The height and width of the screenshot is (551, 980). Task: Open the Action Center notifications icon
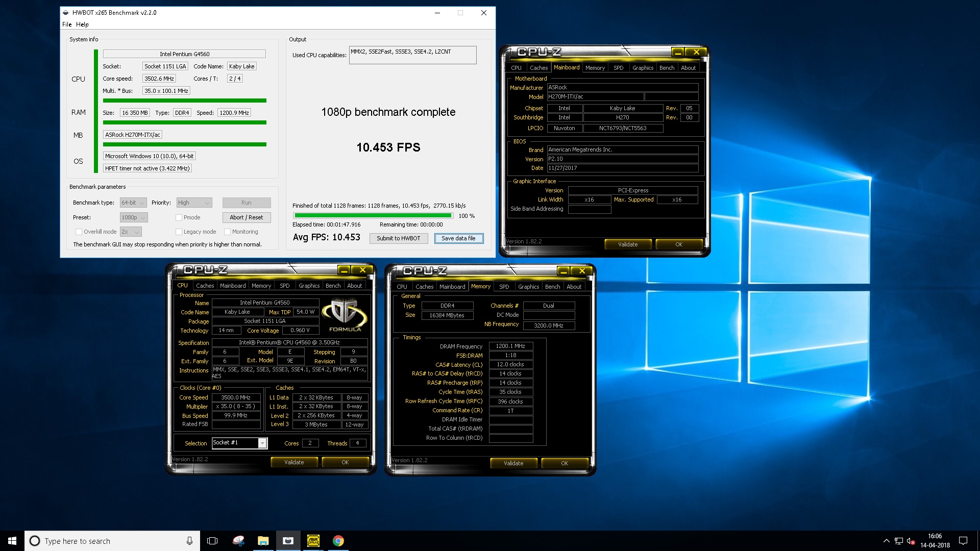tap(963, 541)
